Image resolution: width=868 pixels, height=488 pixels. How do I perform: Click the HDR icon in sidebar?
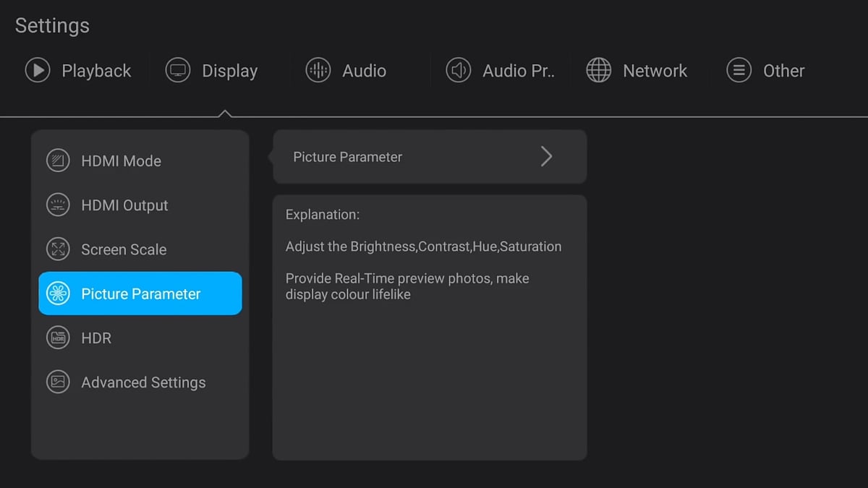tap(58, 338)
